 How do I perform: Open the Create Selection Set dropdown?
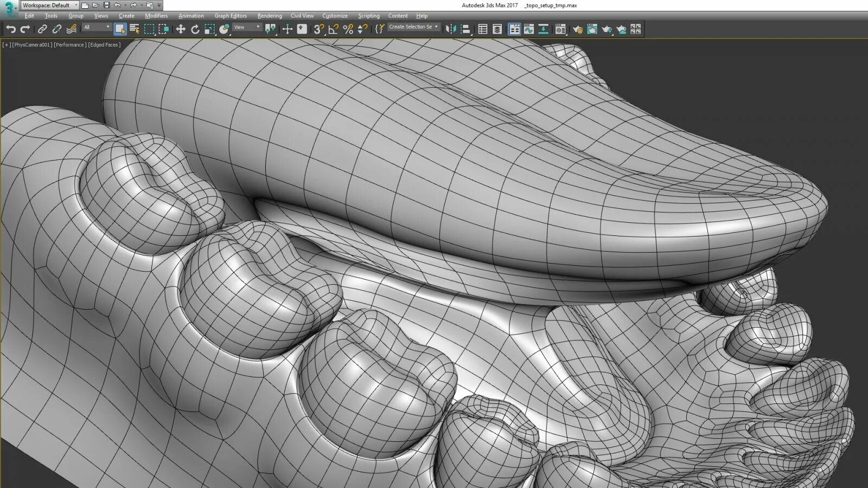click(x=414, y=27)
